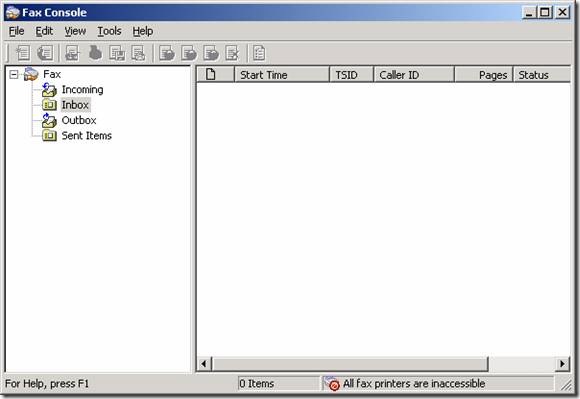This screenshot has height=399, width=580.
Task: Click 'For Help, press F1' status text
Action: click(x=47, y=384)
